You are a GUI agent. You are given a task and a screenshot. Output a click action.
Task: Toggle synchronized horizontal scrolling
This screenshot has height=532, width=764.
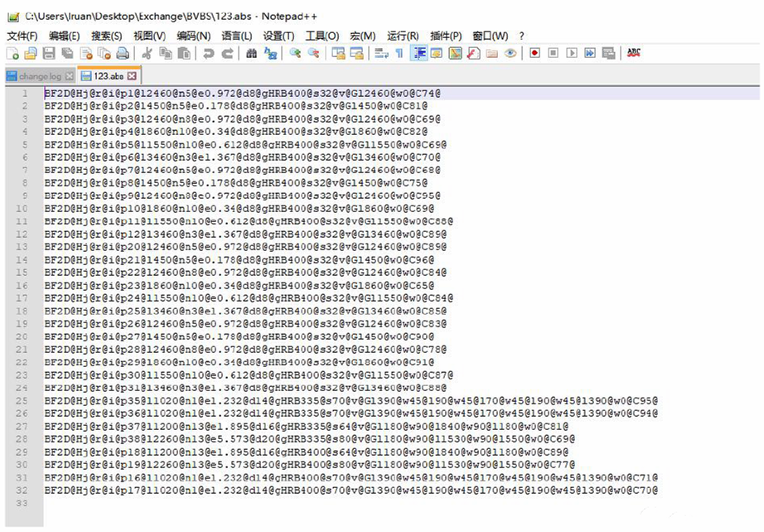pos(356,53)
